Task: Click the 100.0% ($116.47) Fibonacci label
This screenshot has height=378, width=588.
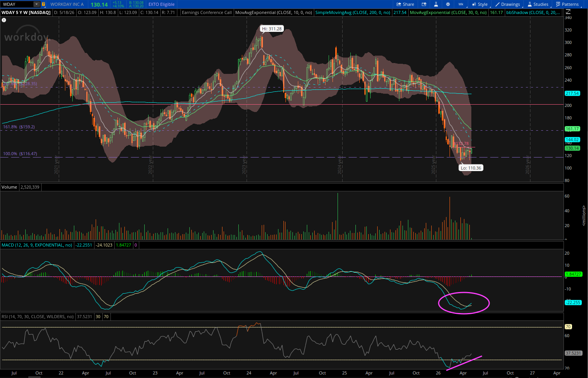Action: 20,154
